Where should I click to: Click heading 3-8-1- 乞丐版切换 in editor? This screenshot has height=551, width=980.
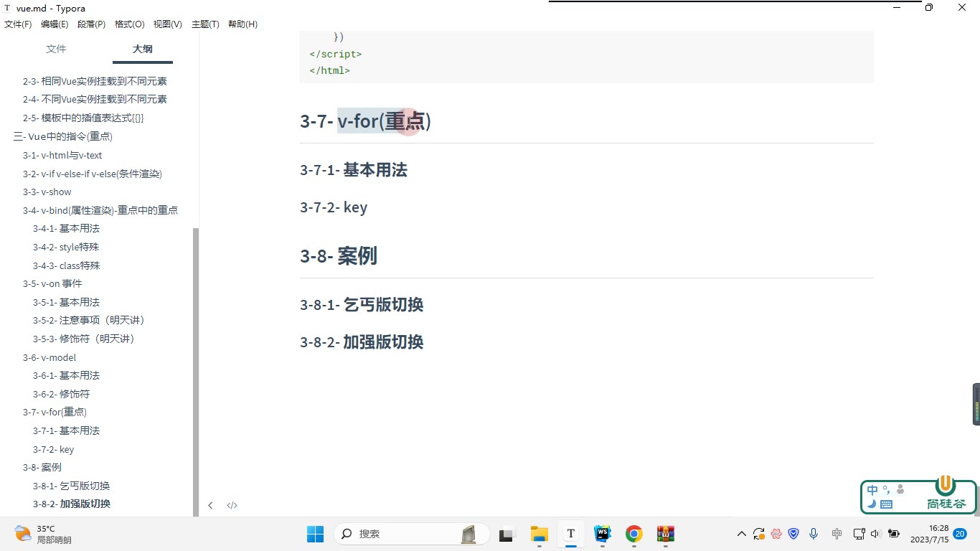362,304
